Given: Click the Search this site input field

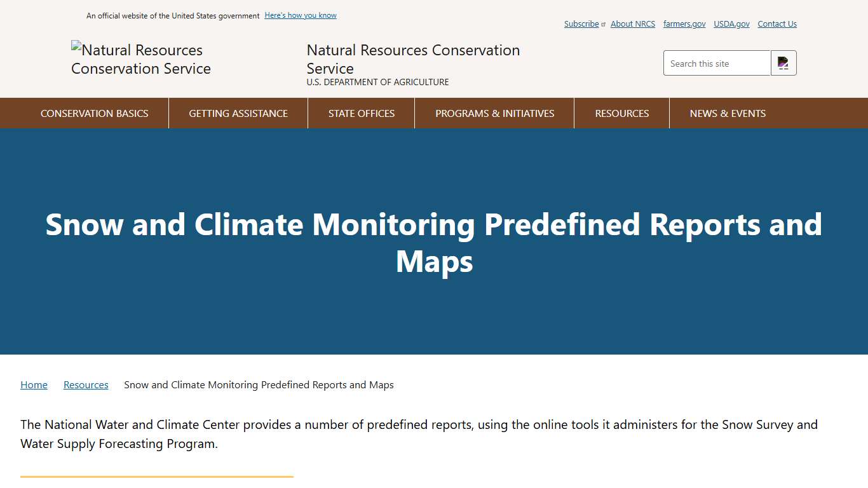Looking at the screenshot, I should coord(717,62).
